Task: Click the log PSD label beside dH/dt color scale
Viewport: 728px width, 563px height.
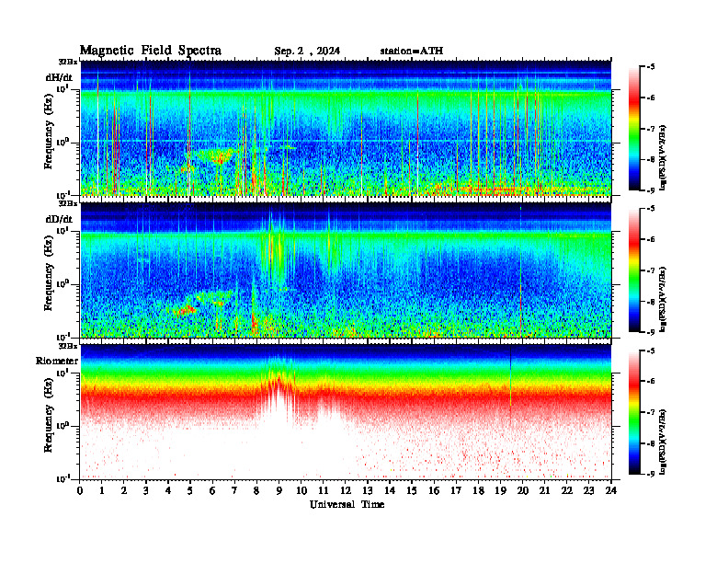Action: tap(664, 157)
